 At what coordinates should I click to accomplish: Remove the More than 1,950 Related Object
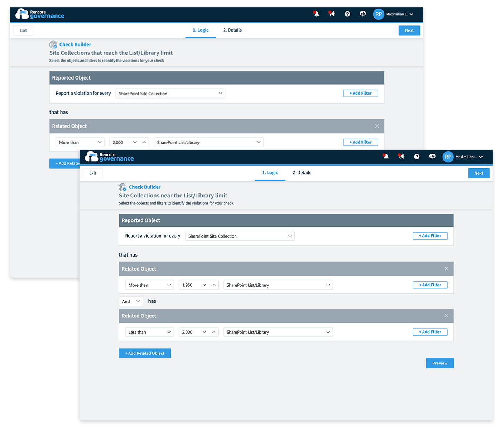[x=447, y=269]
